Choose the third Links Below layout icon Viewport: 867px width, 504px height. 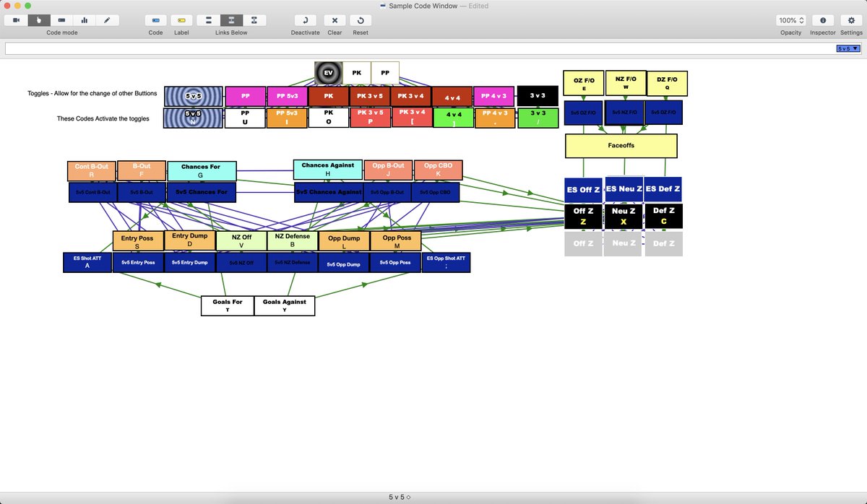(x=254, y=20)
